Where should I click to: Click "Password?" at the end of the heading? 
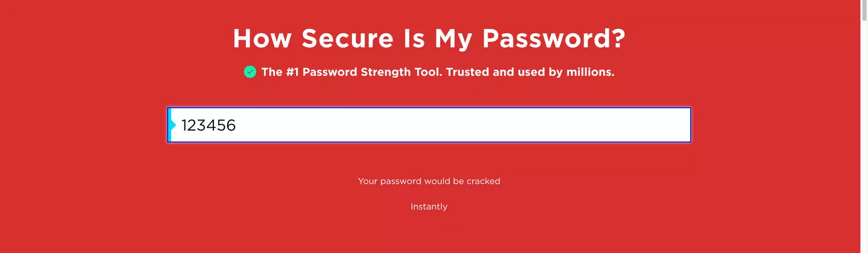(x=553, y=39)
